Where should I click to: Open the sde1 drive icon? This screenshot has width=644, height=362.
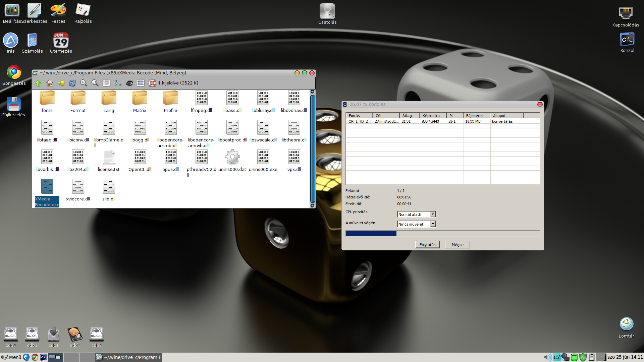(x=97, y=337)
